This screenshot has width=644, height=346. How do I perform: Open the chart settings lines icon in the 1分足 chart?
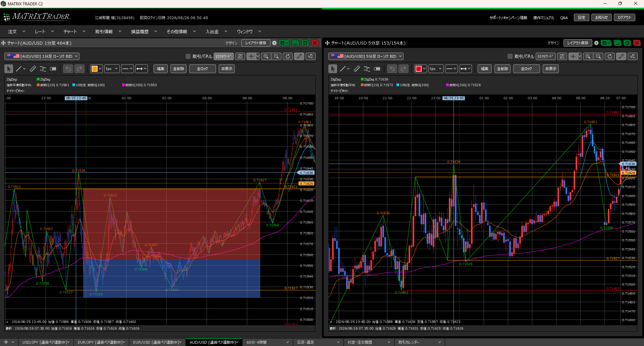240,56
